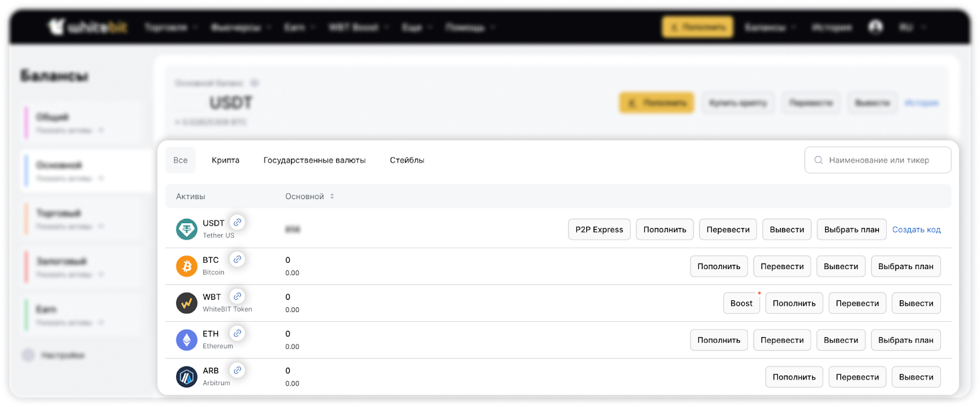This screenshot has width=980, height=407.
Task: Click Пополнить in the USDT row
Action: point(665,229)
